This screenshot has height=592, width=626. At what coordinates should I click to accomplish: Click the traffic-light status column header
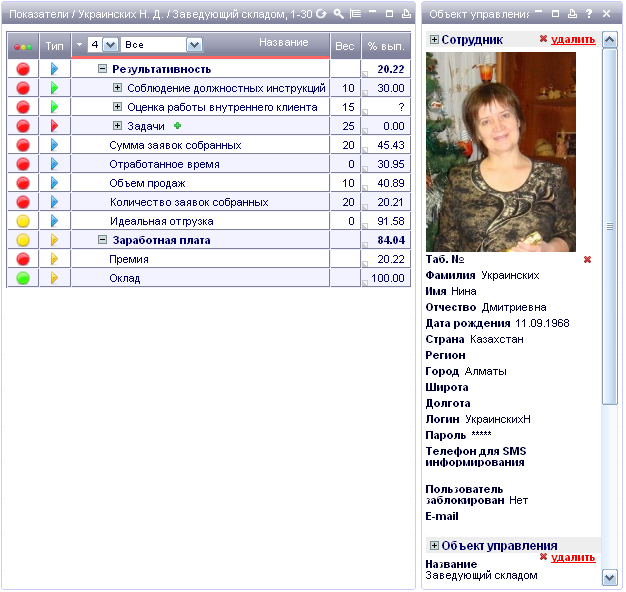pos(23,47)
